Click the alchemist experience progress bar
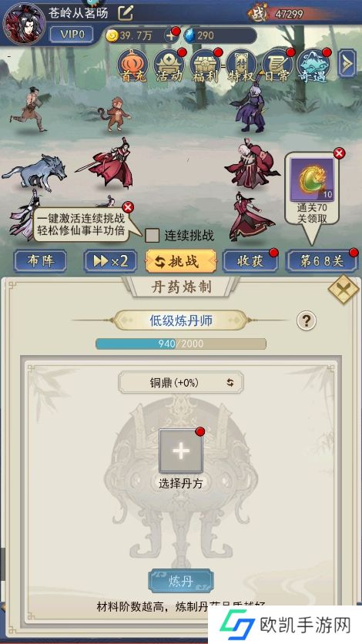This screenshot has height=644, width=362. click(x=181, y=344)
